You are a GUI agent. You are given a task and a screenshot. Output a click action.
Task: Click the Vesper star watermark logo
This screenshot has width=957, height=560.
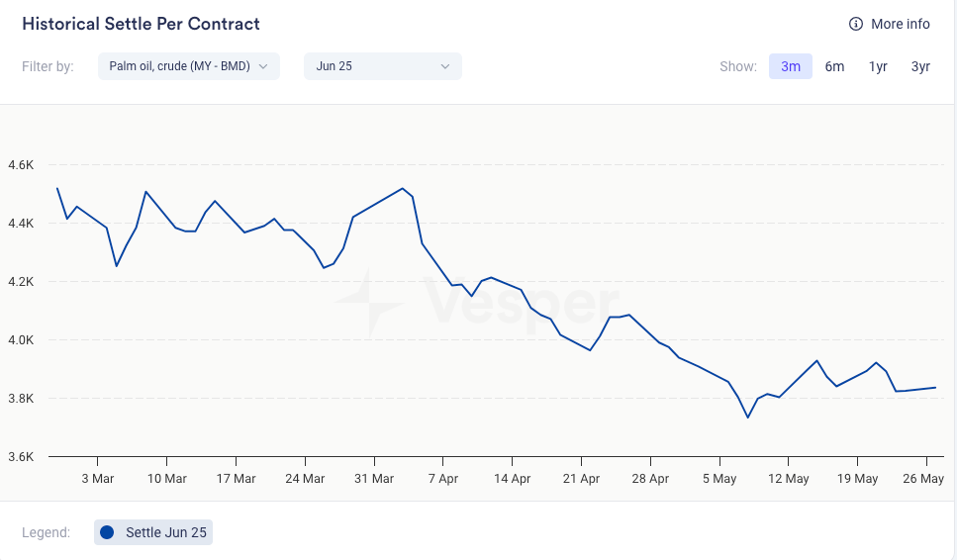point(369,304)
